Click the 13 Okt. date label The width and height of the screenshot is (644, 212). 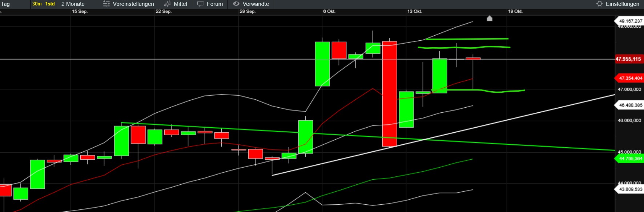415,12
